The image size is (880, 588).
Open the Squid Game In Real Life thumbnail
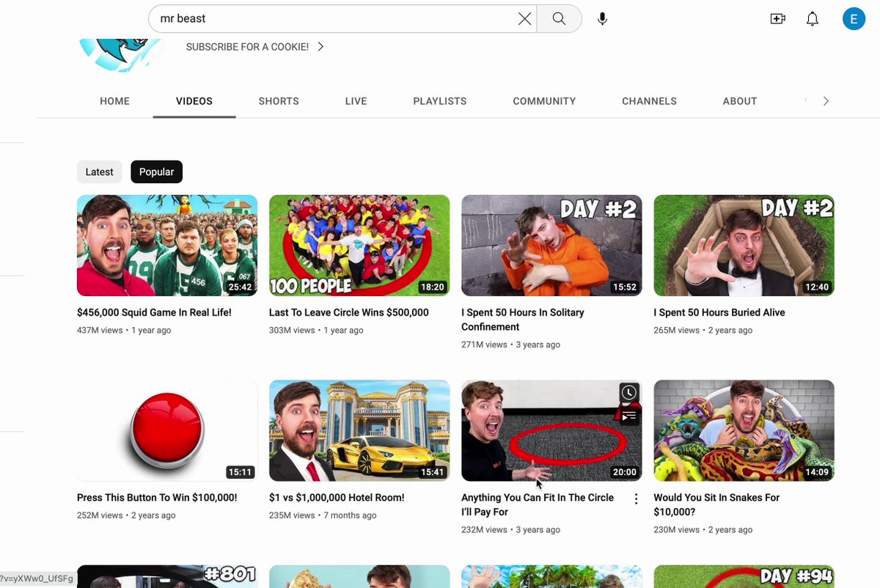pyautogui.click(x=167, y=246)
